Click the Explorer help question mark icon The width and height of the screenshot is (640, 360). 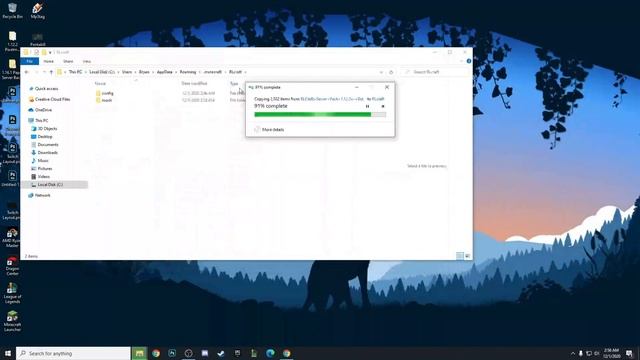coord(469,61)
